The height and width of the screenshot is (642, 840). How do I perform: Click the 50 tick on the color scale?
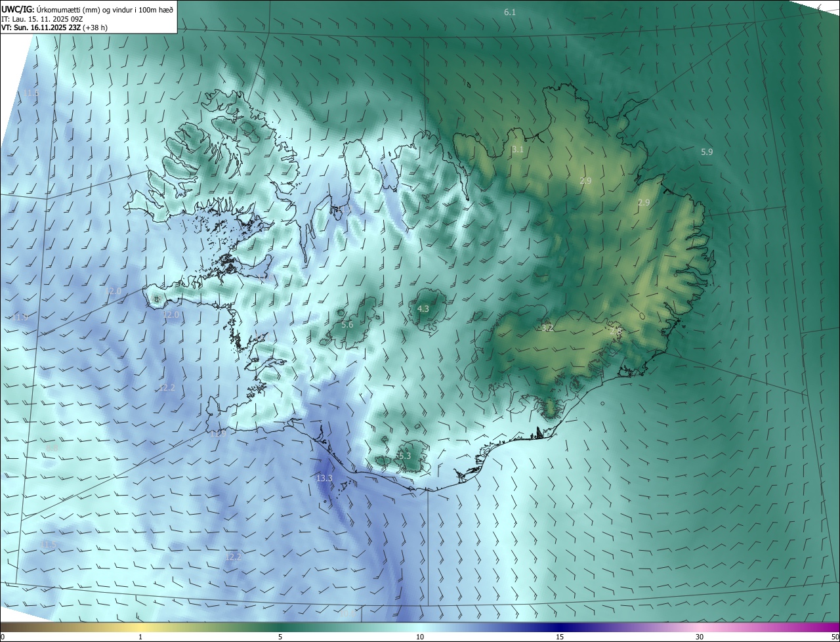pyautogui.click(x=835, y=637)
